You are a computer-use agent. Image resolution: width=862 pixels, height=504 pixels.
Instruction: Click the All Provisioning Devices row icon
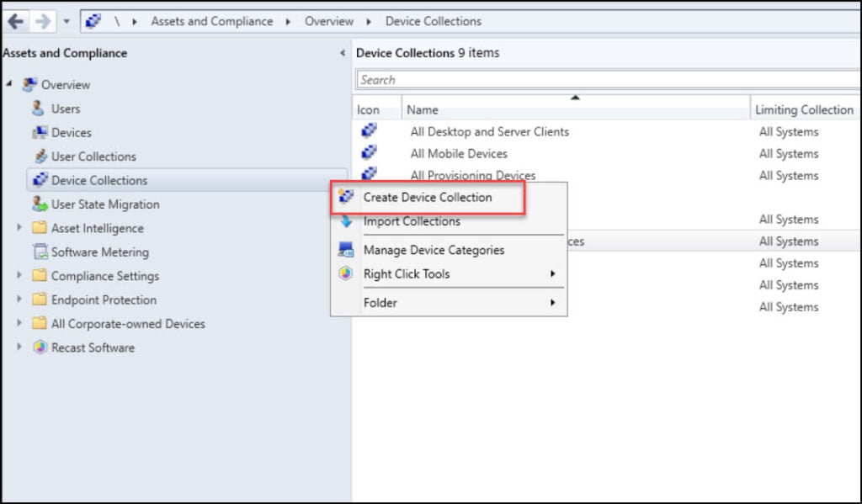coord(369,173)
